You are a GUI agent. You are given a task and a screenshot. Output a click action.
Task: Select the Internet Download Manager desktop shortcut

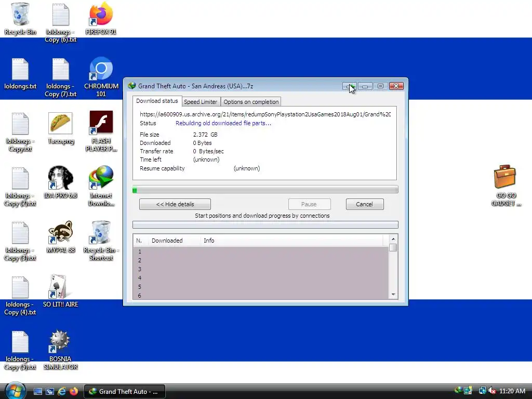click(101, 186)
